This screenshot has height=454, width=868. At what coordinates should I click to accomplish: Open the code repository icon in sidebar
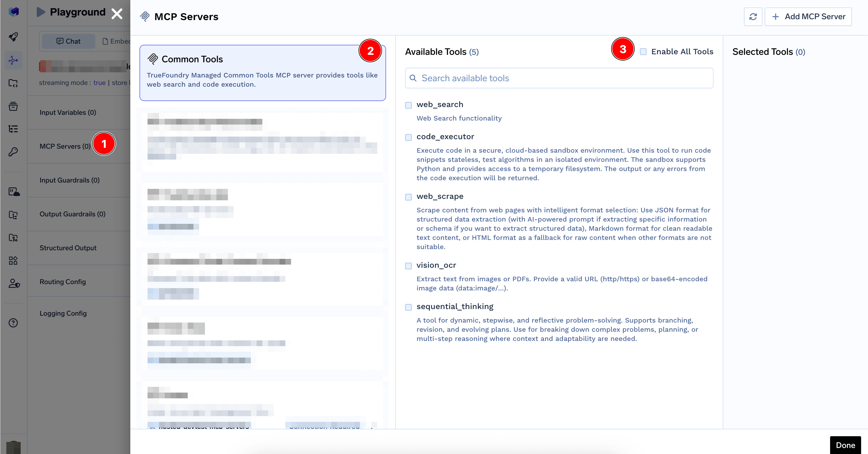[13, 84]
